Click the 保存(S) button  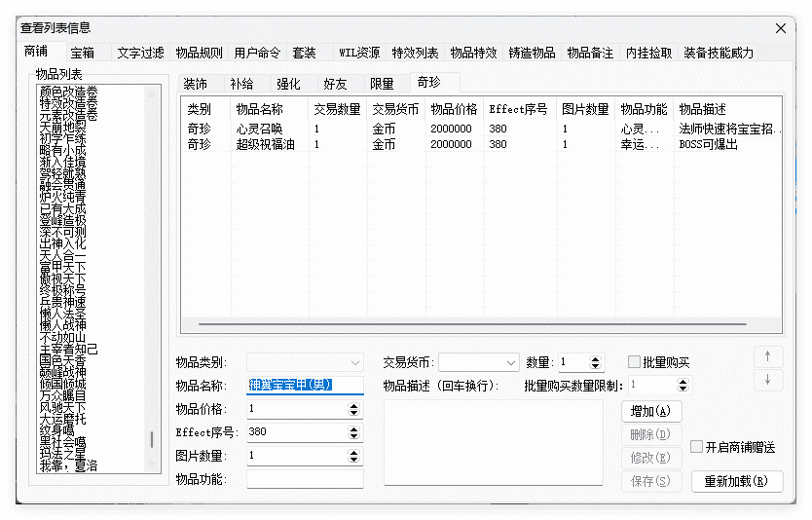(651, 481)
